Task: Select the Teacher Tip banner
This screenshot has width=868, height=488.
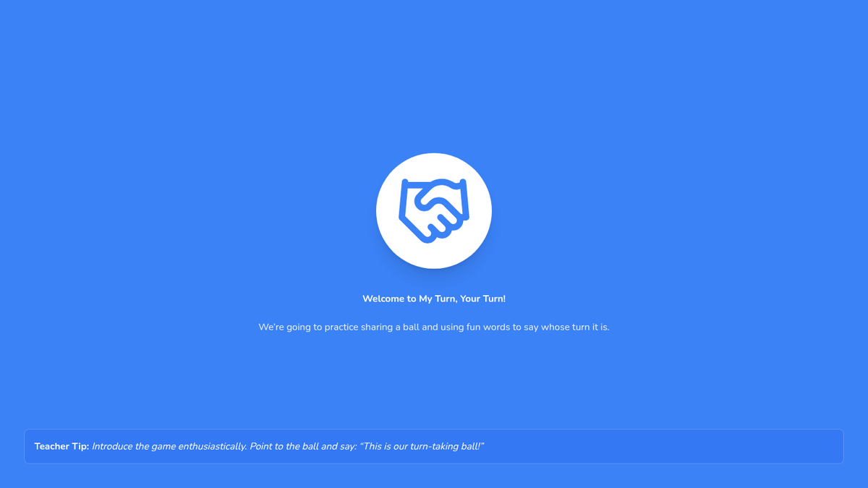Action: [x=434, y=446]
